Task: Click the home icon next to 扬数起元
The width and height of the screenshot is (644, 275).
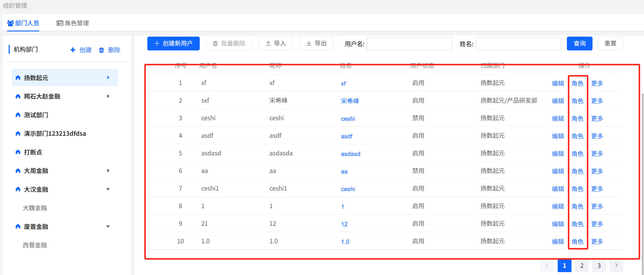Action: pyautogui.click(x=18, y=78)
